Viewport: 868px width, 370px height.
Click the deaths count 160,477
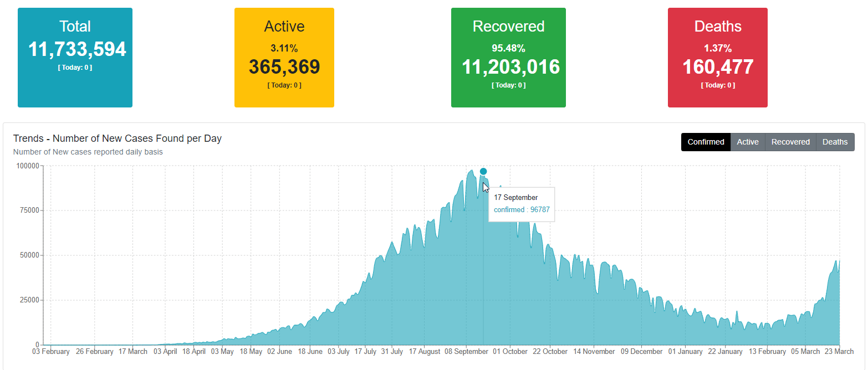[717, 66]
